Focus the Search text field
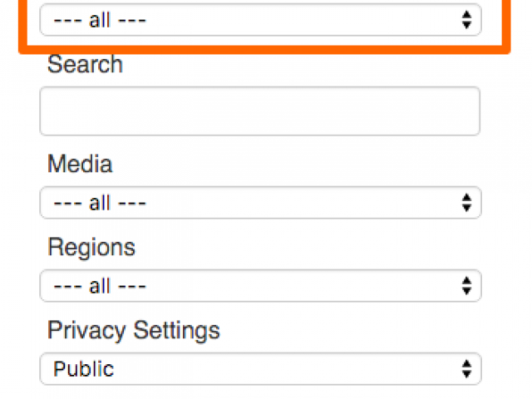The image size is (532, 399). pyautogui.click(x=260, y=111)
